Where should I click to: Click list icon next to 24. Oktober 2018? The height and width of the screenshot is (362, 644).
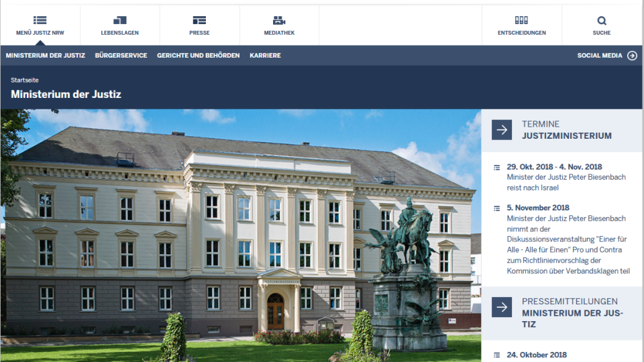pos(497,355)
